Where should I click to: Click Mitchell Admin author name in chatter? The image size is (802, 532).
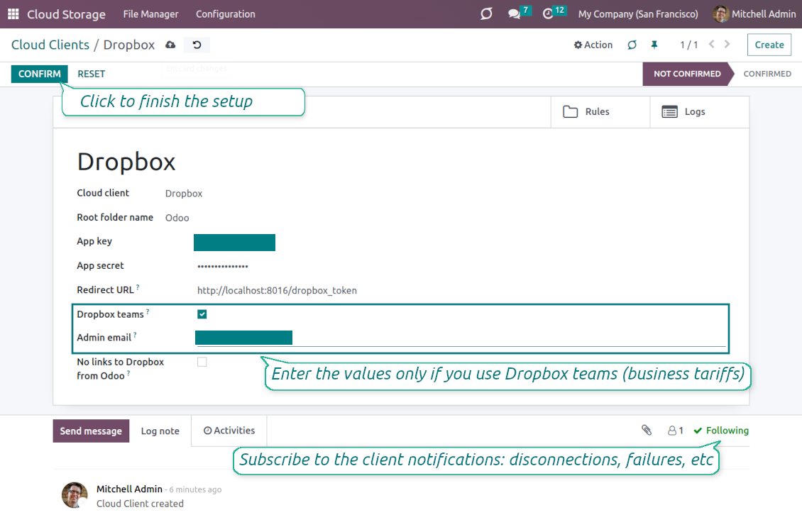(x=129, y=489)
